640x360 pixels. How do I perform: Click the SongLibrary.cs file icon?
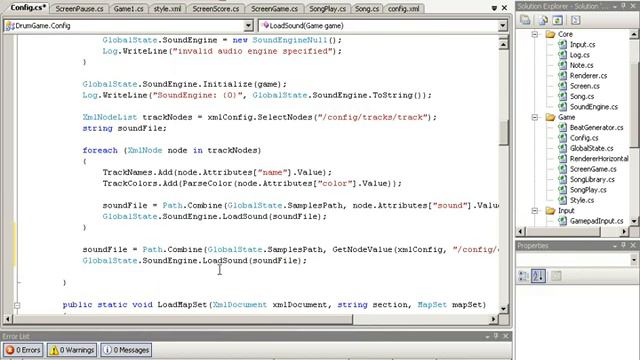(562, 180)
